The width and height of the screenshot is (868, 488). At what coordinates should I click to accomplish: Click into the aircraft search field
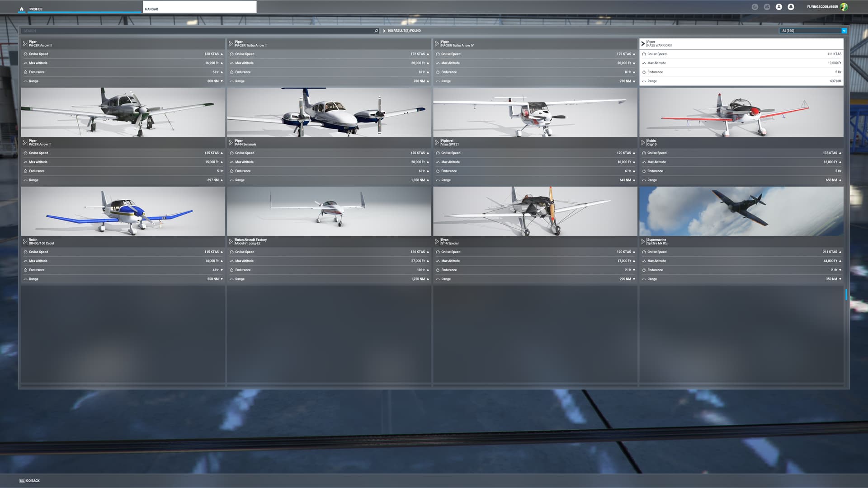(x=199, y=31)
